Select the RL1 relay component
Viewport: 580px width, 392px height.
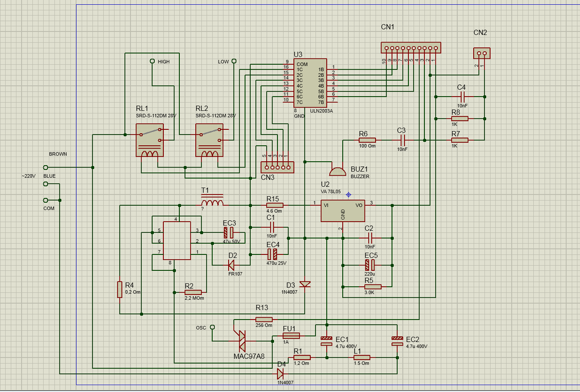click(149, 139)
